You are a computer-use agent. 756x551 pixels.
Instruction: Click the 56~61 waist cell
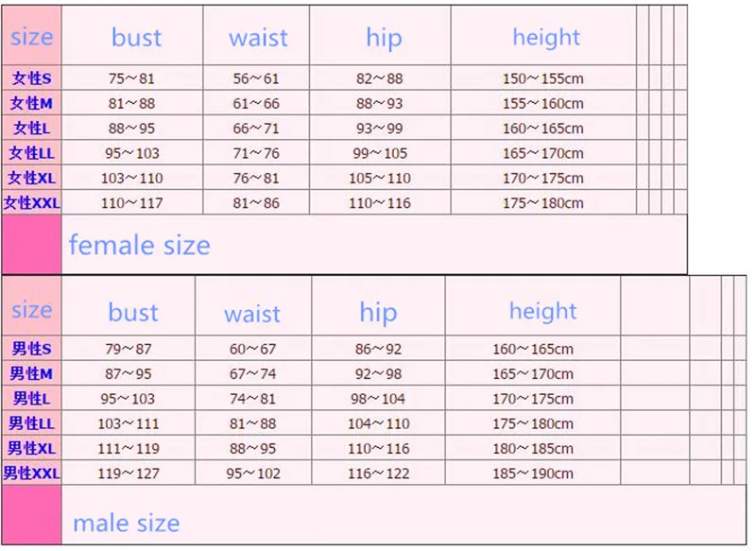[256, 78]
